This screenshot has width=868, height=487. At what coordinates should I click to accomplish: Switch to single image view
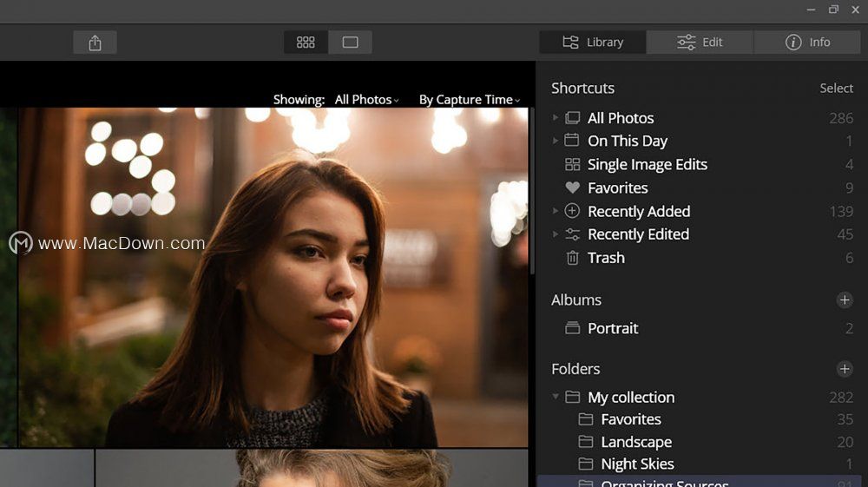pyautogui.click(x=350, y=43)
